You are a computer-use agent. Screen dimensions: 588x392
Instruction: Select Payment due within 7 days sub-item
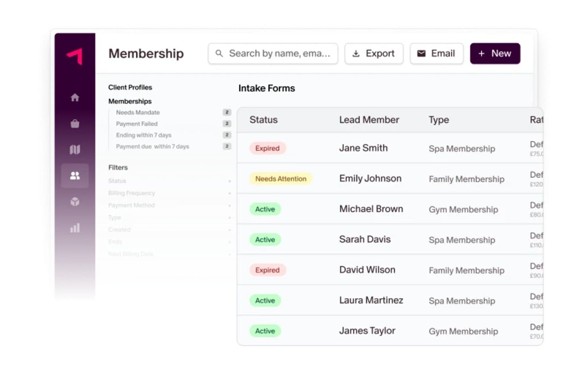coord(153,147)
